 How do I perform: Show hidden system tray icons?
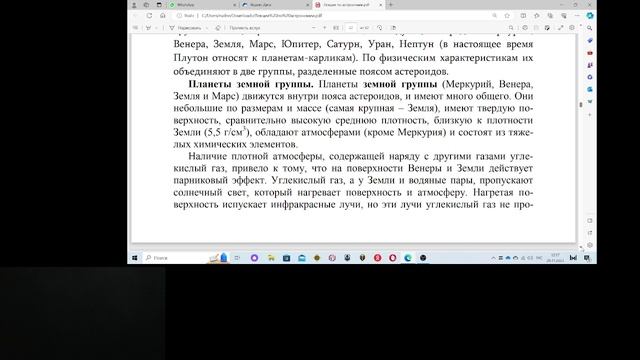pos(493,258)
